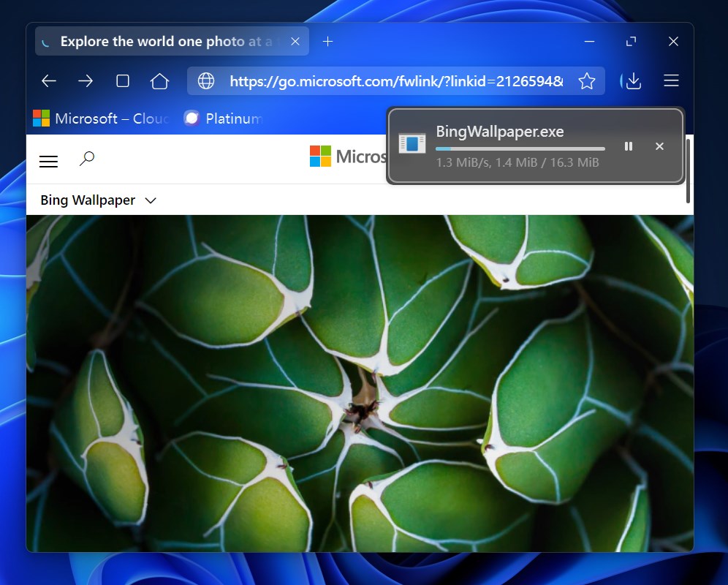Pause the BingWallpaper.exe download
728x585 pixels.
629,146
